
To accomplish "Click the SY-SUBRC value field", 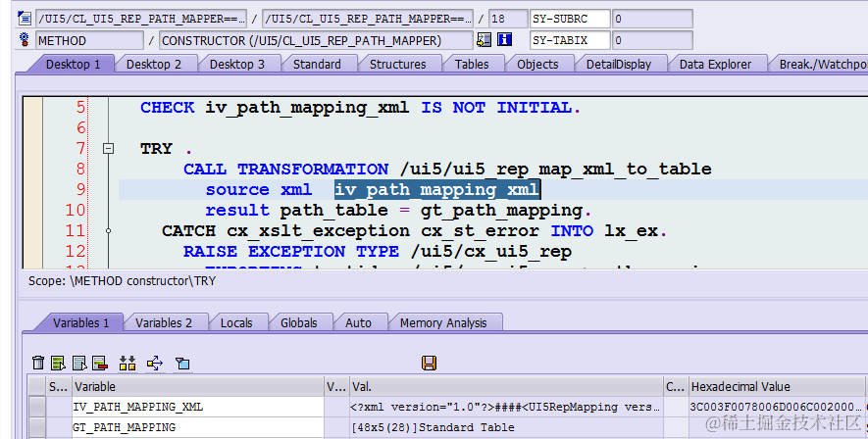I will 652,19.
